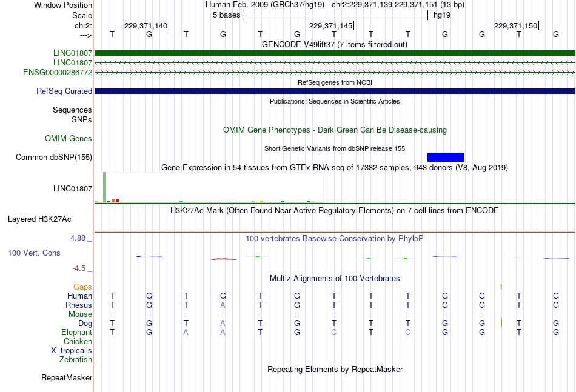Click the Human species label
The width and height of the screenshot is (576, 392).
tap(79, 296)
